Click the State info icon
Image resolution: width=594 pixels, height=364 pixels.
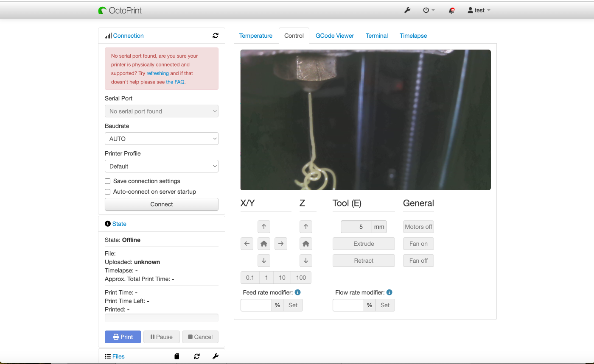(108, 224)
